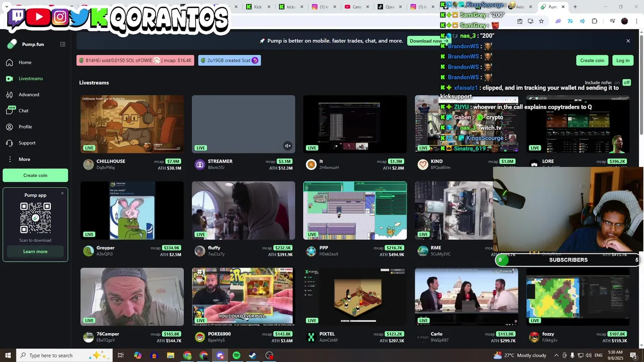Click the KIND coin avatar icon

(x=423, y=164)
